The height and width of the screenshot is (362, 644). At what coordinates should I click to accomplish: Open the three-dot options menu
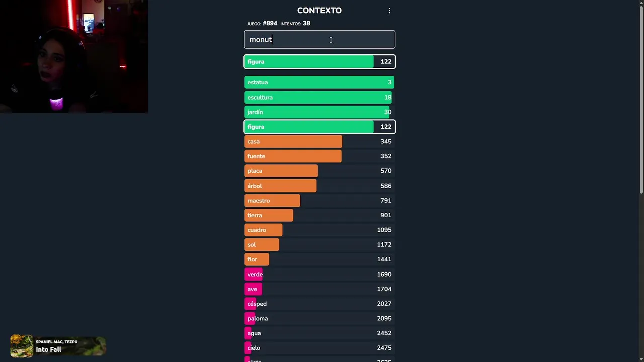[x=389, y=11]
